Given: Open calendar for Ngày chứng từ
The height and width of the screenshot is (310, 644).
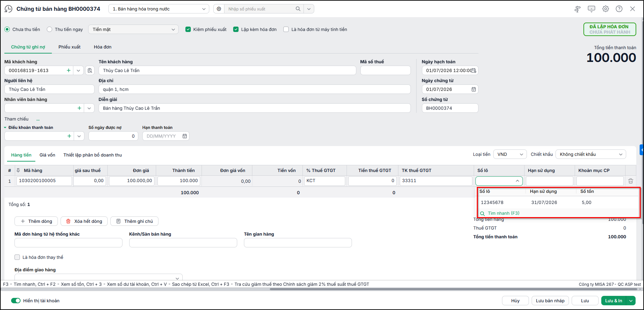Looking at the screenshot, I should pyautogui.click(x=473, y=89).
